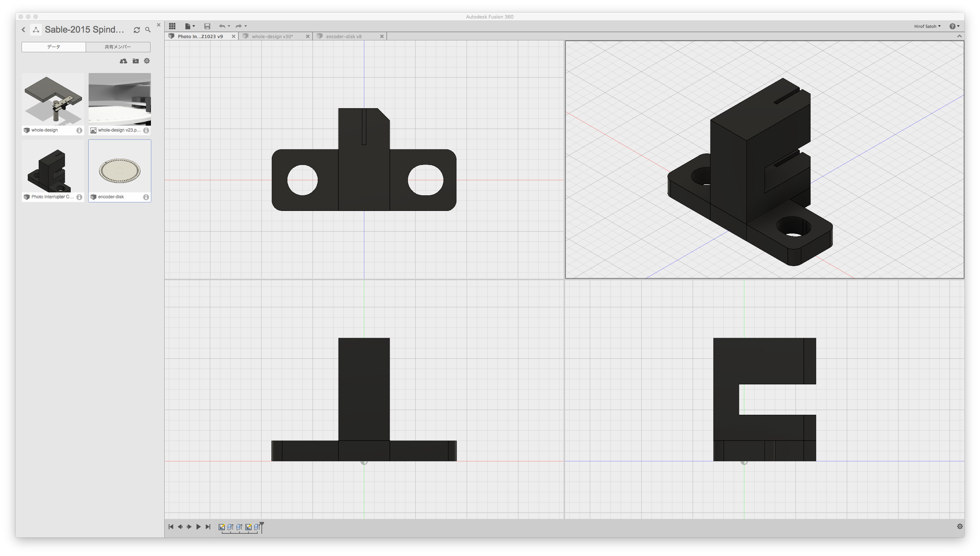Expand the undo history dropdown arrow
Image resolution: width=980 pixels, height=556 pixels.
tap(229, 26)
